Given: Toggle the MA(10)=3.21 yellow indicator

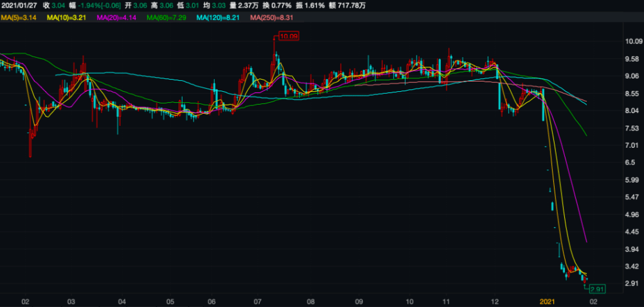Looking at the screenshot, I should [69, 17].
